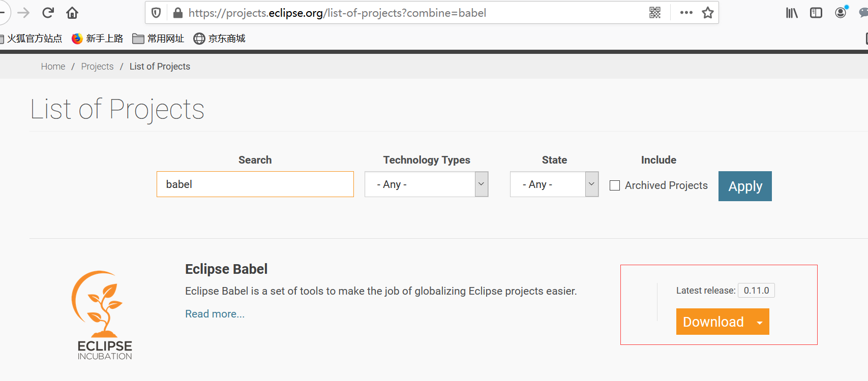
Task: Open the 常用网址 bookmarks folder
Action: pos(158,39)
